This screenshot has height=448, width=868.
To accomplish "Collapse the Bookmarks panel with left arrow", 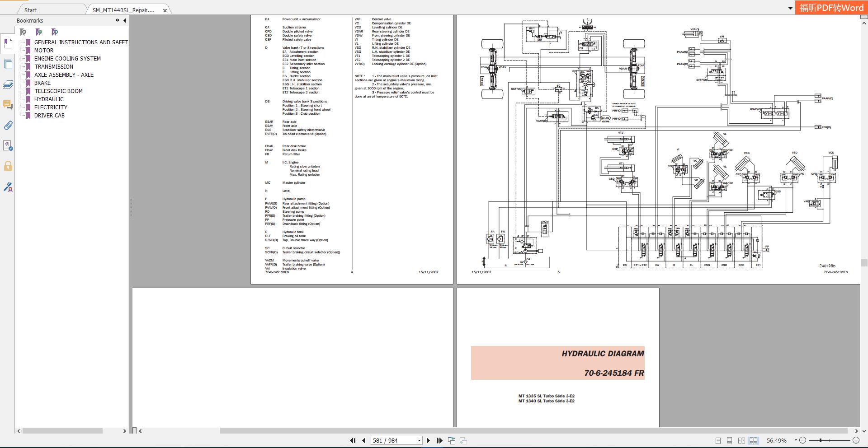I will [125, 20].
